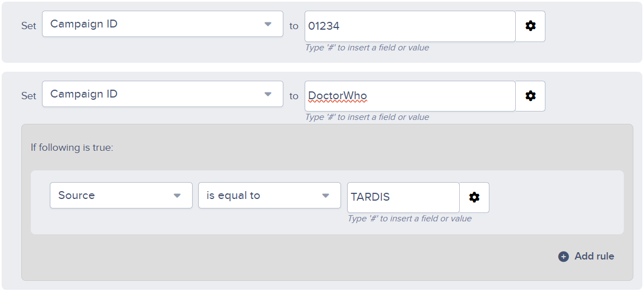Expand arrow of Campaign ID set to 01234
This screenshot has height=292, width=644.
click(268, 24)
